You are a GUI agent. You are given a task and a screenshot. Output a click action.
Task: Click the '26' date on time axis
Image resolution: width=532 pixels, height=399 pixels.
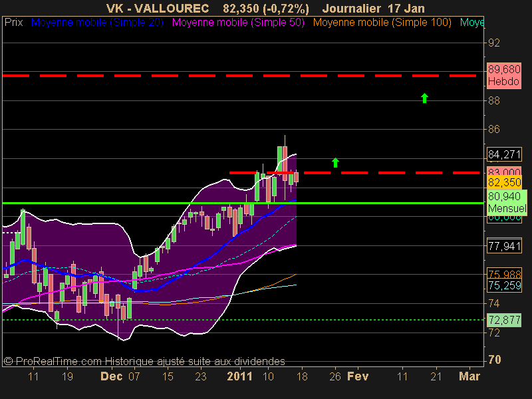pos(335,376)
